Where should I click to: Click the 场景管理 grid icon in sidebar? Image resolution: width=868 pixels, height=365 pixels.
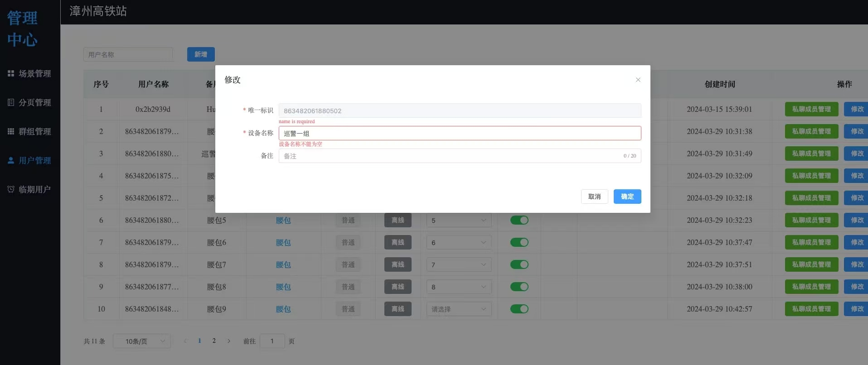click(x=11, y=73)
